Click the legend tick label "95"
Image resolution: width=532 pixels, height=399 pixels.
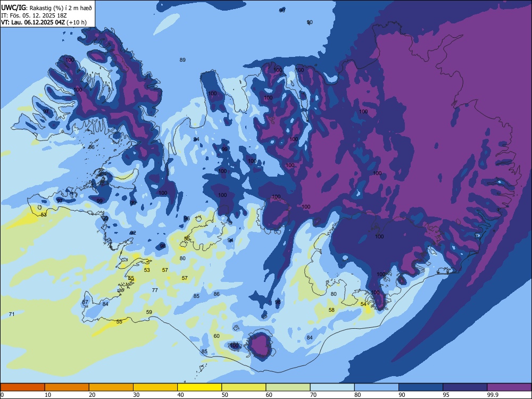(446, 395)
